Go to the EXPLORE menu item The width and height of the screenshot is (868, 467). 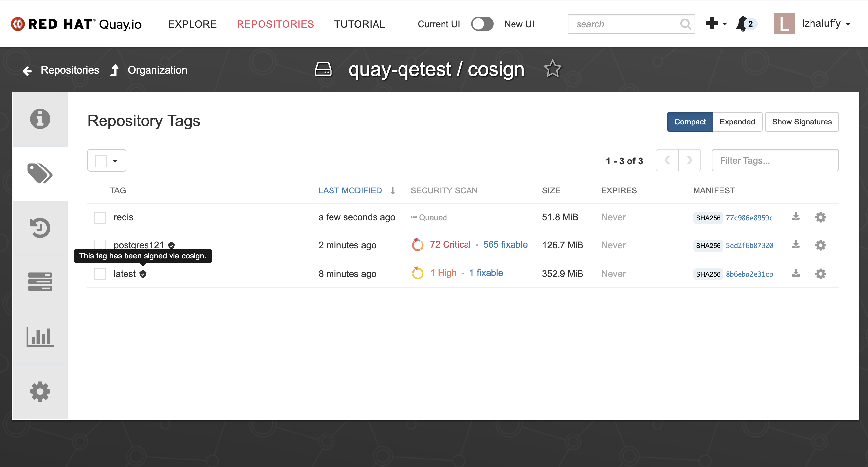pos(192,24)
